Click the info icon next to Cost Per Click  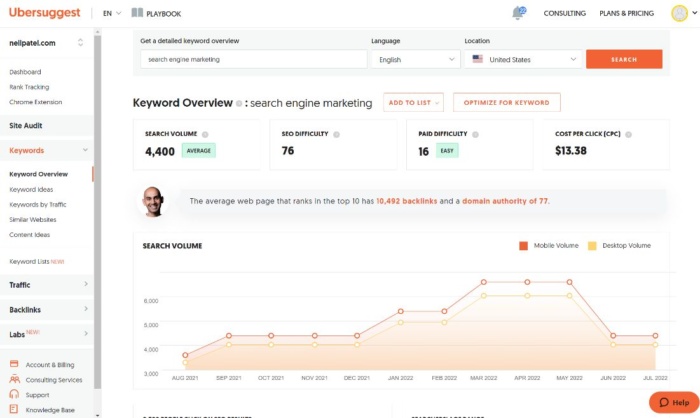[x=628, y=134]
